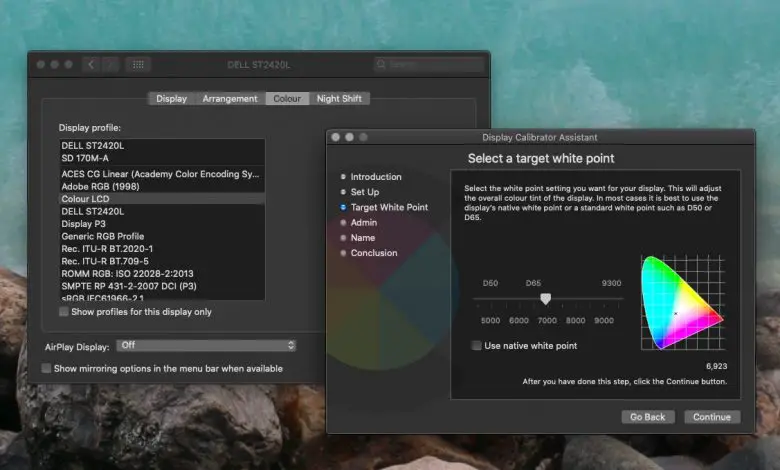Select Rec. ITU-R BT.2020-1 profile
The height and width of the screenshot is (470, 780).
162,249
